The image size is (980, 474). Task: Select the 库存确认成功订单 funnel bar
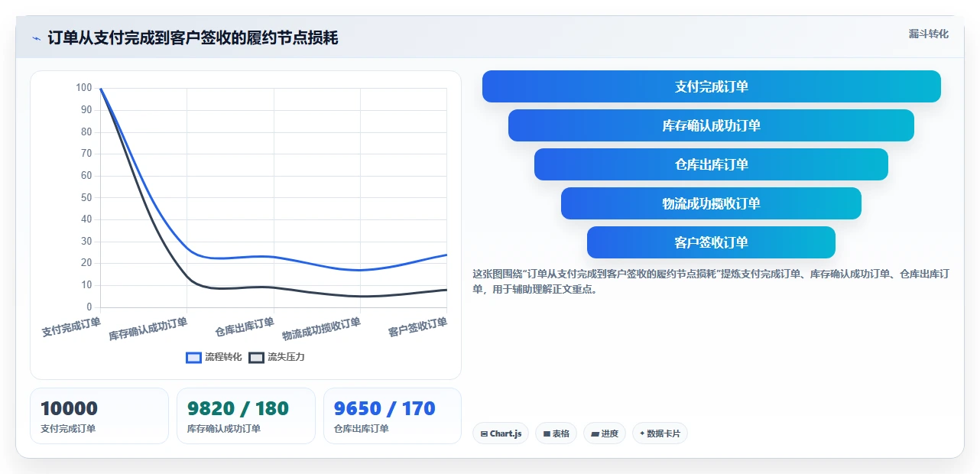pyautogui.click(x=711, y=125)
